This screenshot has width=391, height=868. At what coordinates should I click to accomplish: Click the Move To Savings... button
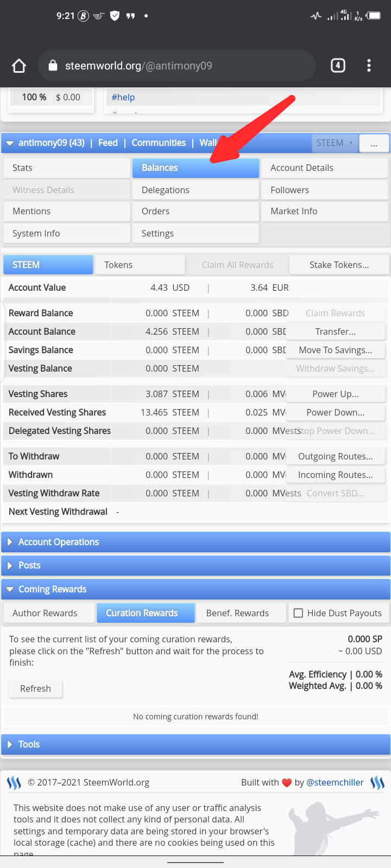click(336, 350)
